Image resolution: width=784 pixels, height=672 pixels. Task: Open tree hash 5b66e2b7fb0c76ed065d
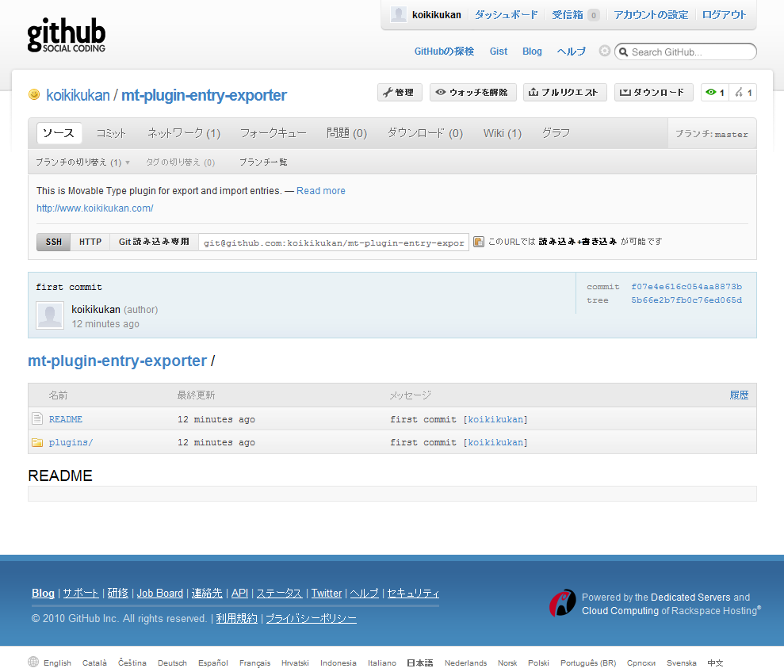pos(686,300)
